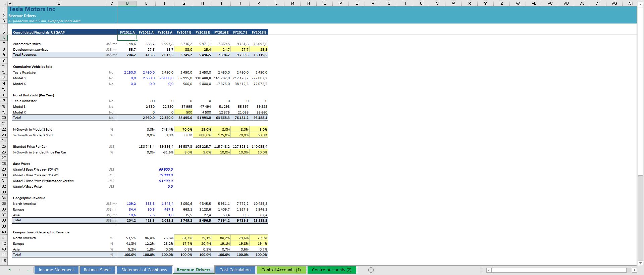Viewport: 644px width, 275px height.
Task: Click Asia FY2018 revenue 87,4
Action: click(259, 215)
